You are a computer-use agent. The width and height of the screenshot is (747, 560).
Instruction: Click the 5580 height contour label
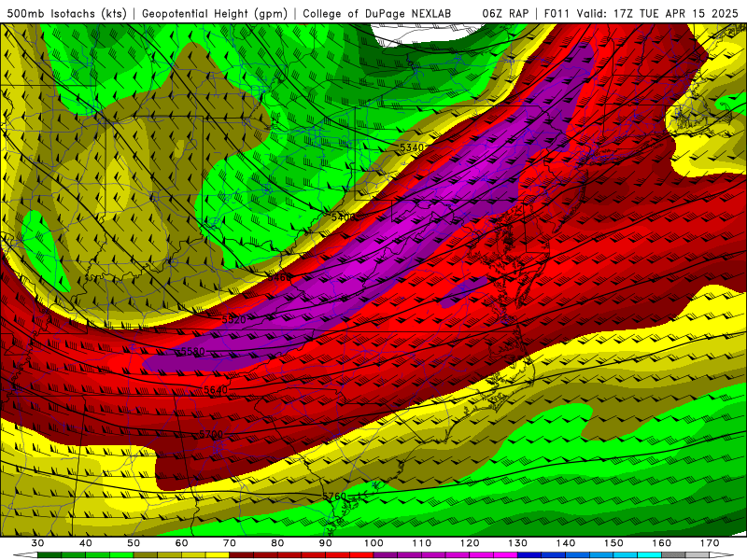193,352
